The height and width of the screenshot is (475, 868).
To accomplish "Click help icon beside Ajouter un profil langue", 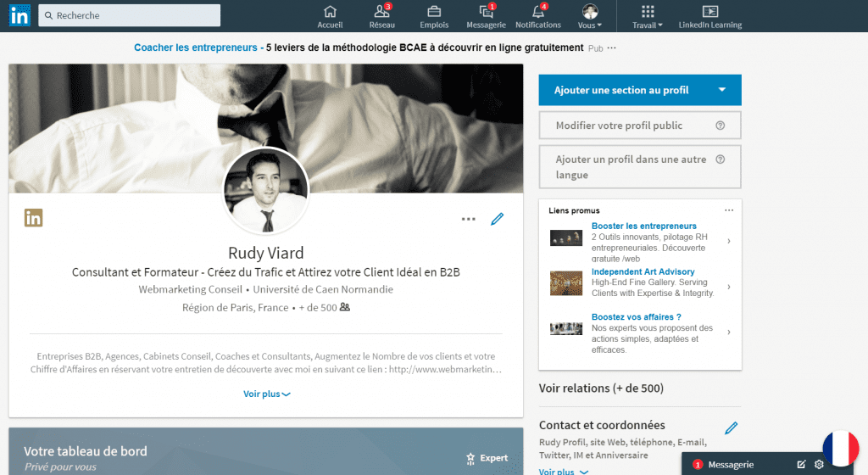I will pos(721,159).
